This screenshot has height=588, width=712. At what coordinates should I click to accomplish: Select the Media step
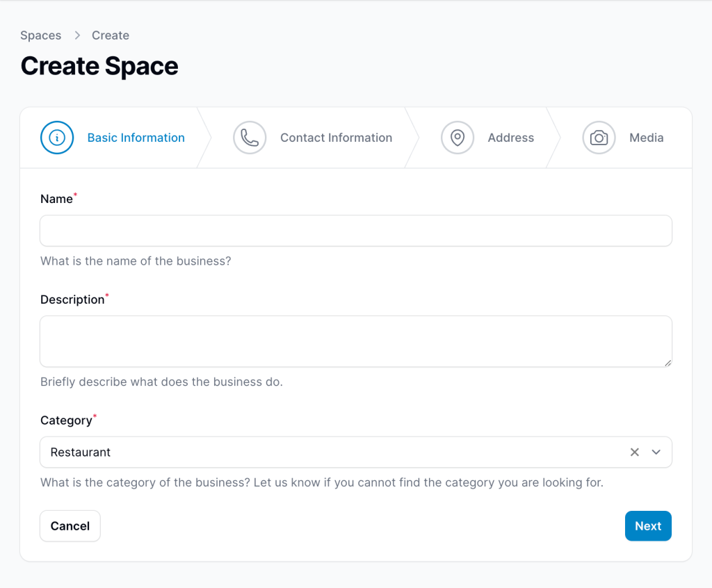[x=623, y=138]
